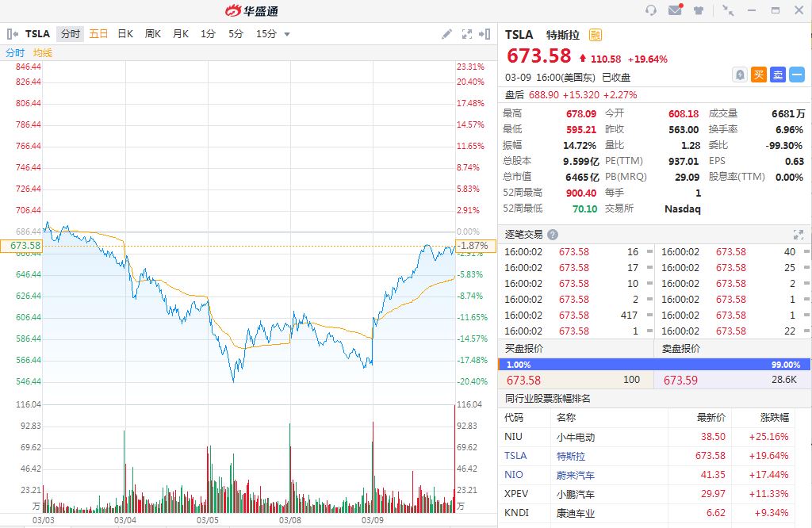The image size is (812, 528).
Task: Toggle the 均线 average line display
Action: point(43,53)
